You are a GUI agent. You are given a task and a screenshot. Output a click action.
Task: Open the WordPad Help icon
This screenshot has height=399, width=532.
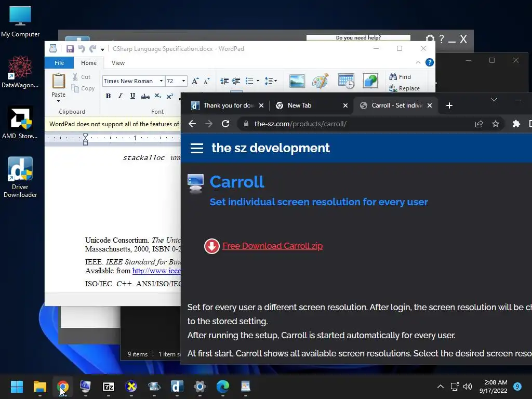(430, 62)
